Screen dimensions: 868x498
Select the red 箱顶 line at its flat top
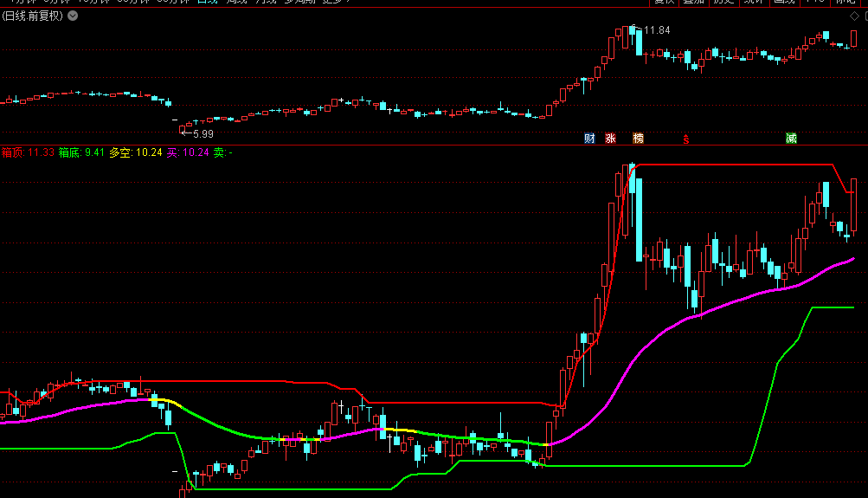click(736, 164)
